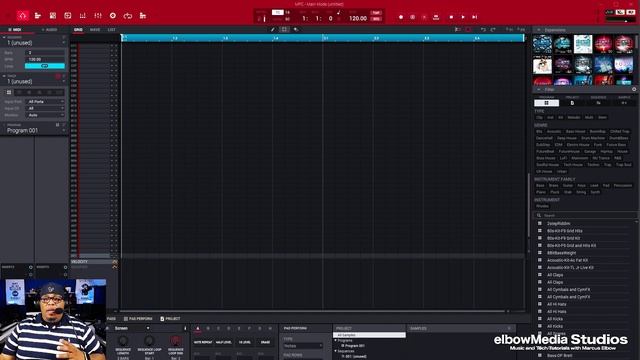The height and width of the screenshot is (360, 640).
Task: Select the Pencil draw tool
Action: (x=273, y=29)
